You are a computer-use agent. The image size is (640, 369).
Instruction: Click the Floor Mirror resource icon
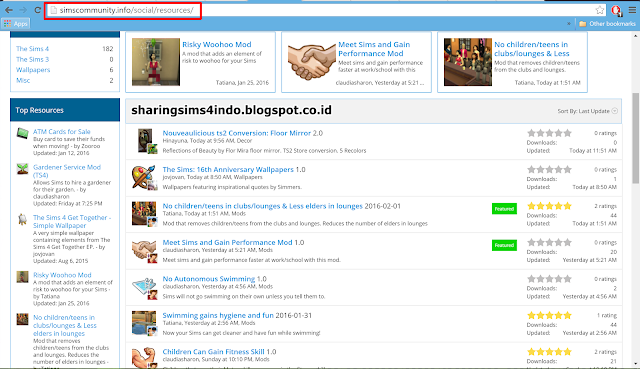click(144, 141)
